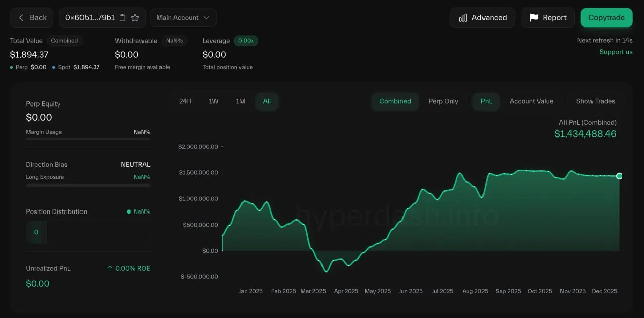Click the All PnL value $1,434,488.46

click(585, 134)
